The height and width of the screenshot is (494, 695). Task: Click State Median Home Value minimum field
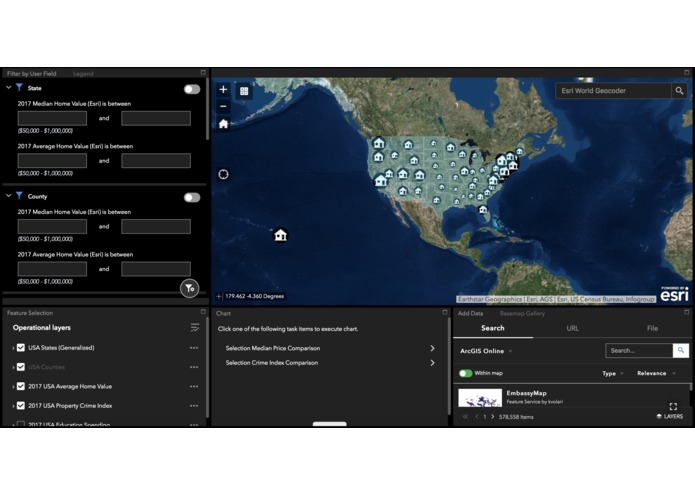click(52, 118)
